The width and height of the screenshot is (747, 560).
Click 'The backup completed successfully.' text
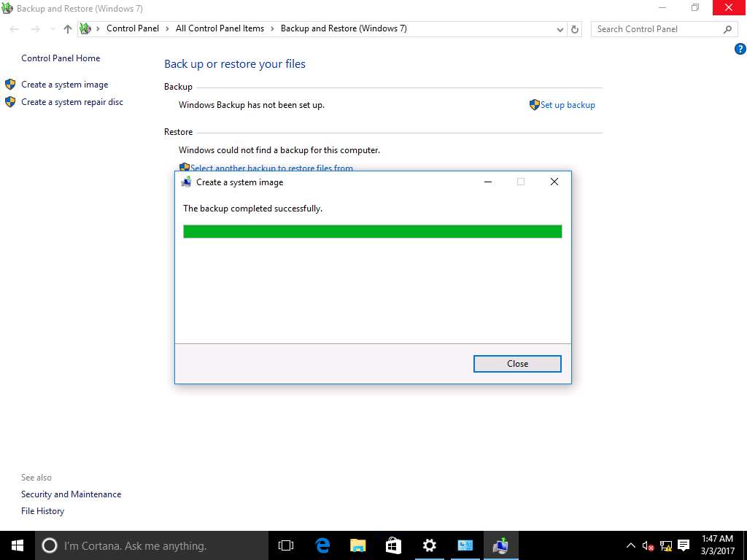[252, 209]
